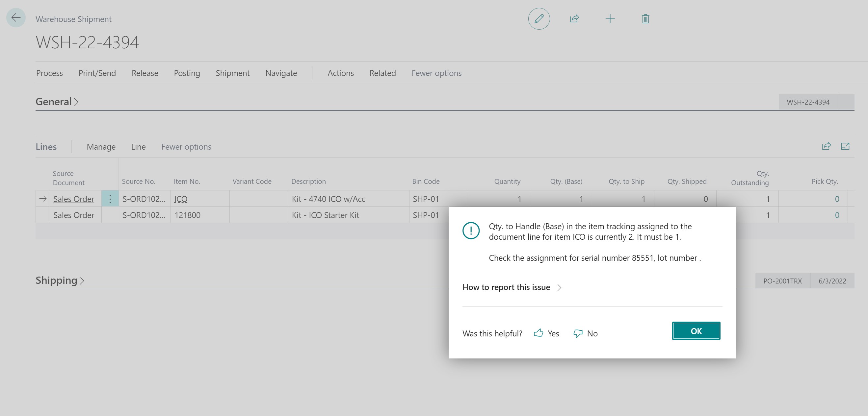Click the thumbs up Yes icon
This screenshot has height=416, width=868.
[539, 333]
